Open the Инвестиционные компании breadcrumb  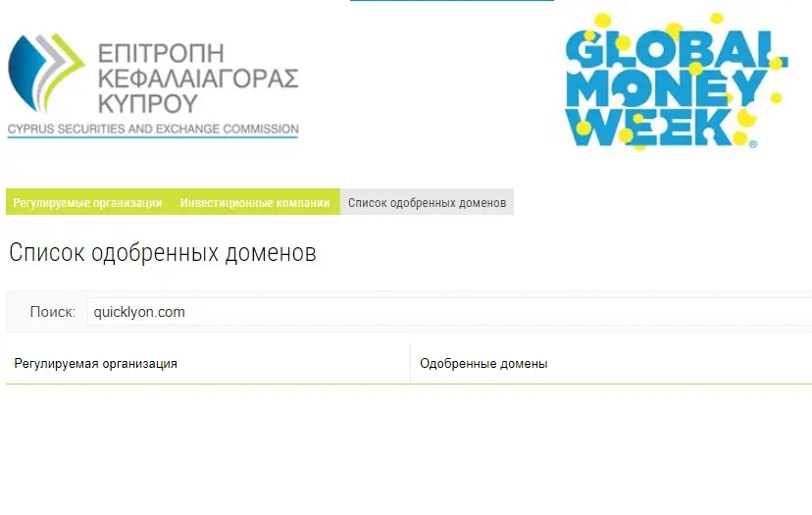pyautogui.click(x=255, y=203)
